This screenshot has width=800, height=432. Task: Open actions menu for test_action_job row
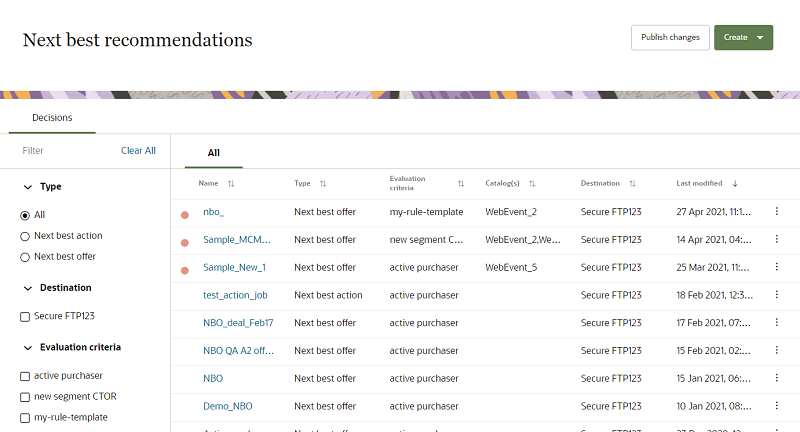click(x=777, y=295)
